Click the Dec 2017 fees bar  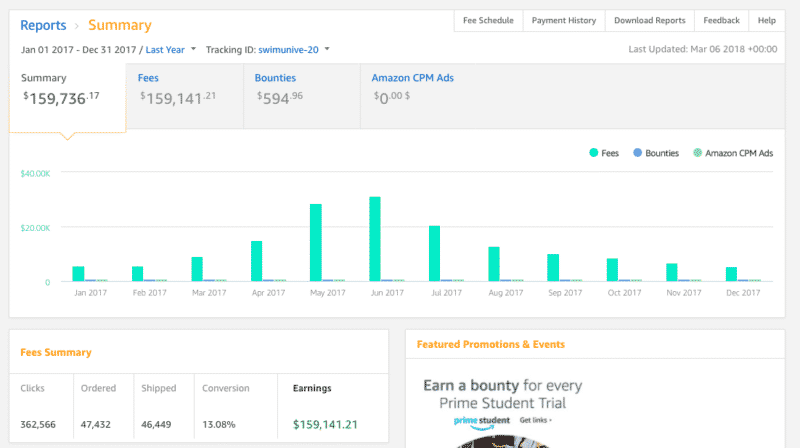[731, 274]
